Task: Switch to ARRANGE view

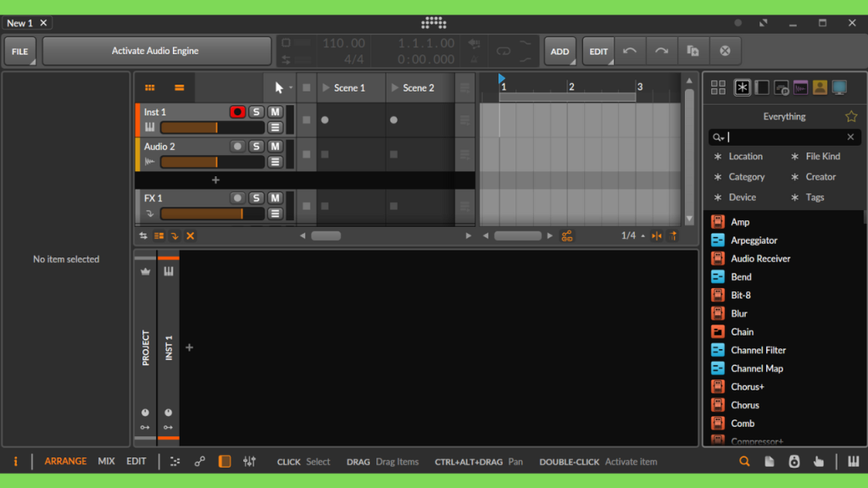Action: (x=65, y=462)
